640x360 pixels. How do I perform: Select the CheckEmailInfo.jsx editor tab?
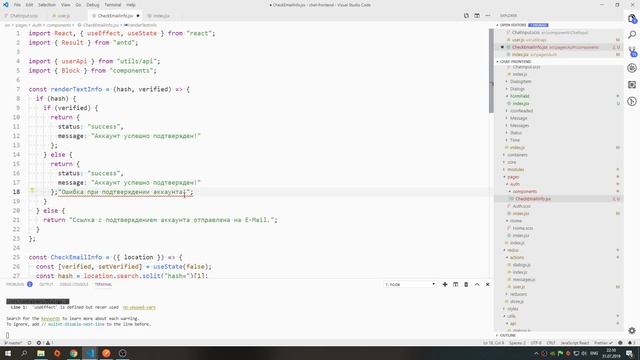coord(115,16)
